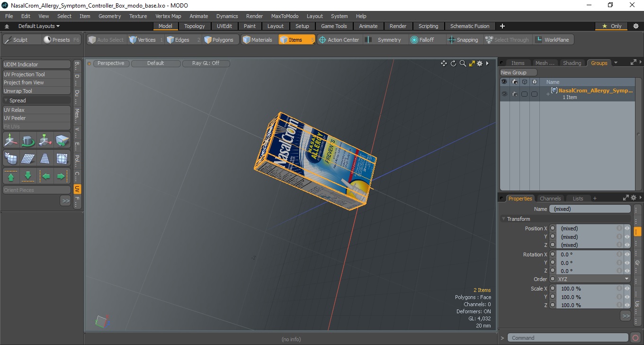Click the spherical grid tool icon
This screenshot has height=345, width=644.
[x=63, y=158]
